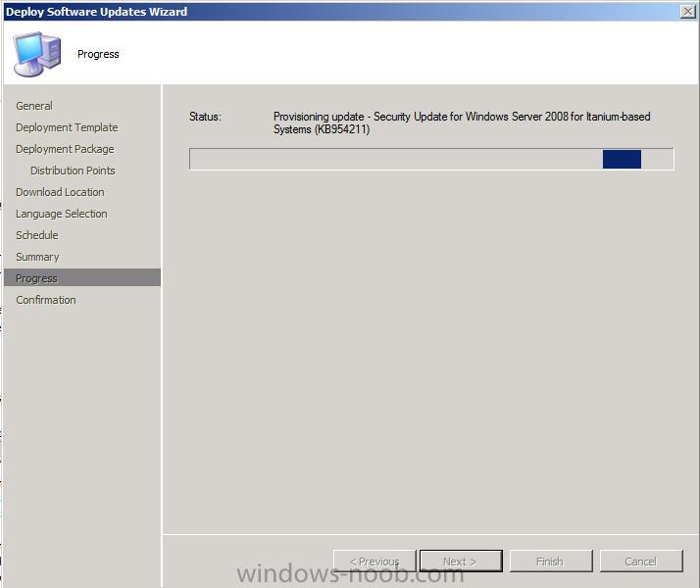The width and height of the screenshot is (700, 588).
Task: Click the Previous button
Action: point(375,561)
